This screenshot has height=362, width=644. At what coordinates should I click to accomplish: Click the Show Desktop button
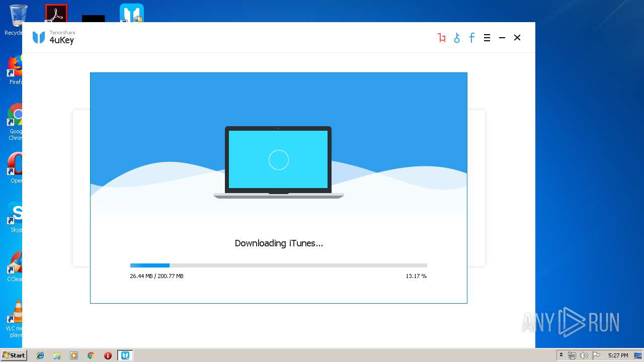point(638,355)
